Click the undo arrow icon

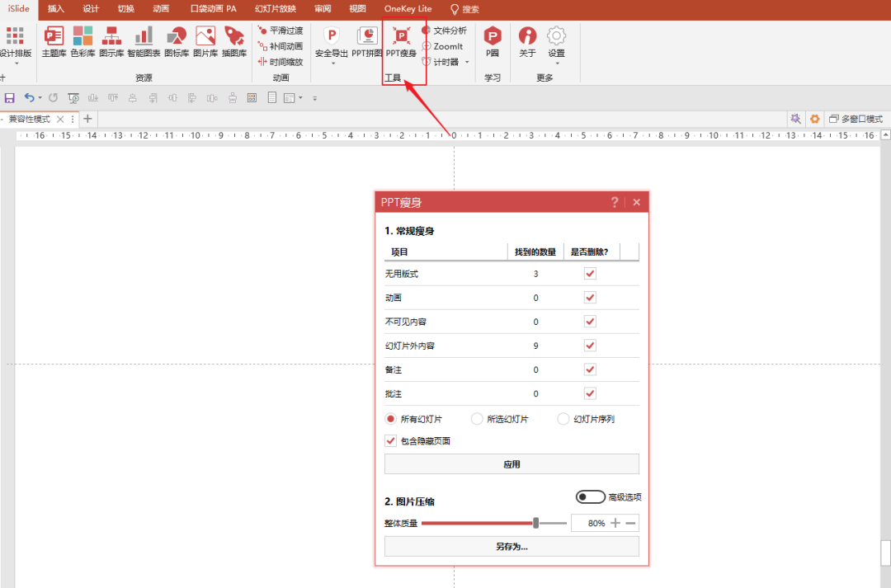tap(30, 97)
